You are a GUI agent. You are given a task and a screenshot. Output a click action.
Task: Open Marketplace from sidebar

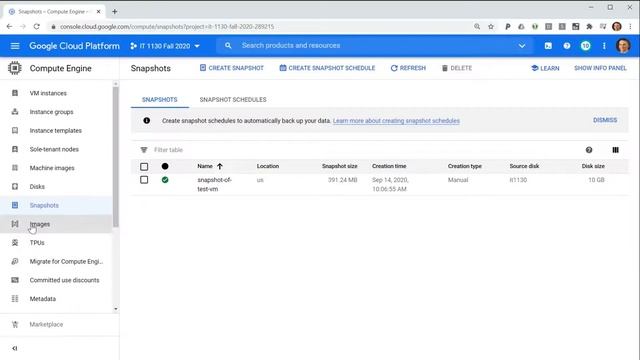46,324
